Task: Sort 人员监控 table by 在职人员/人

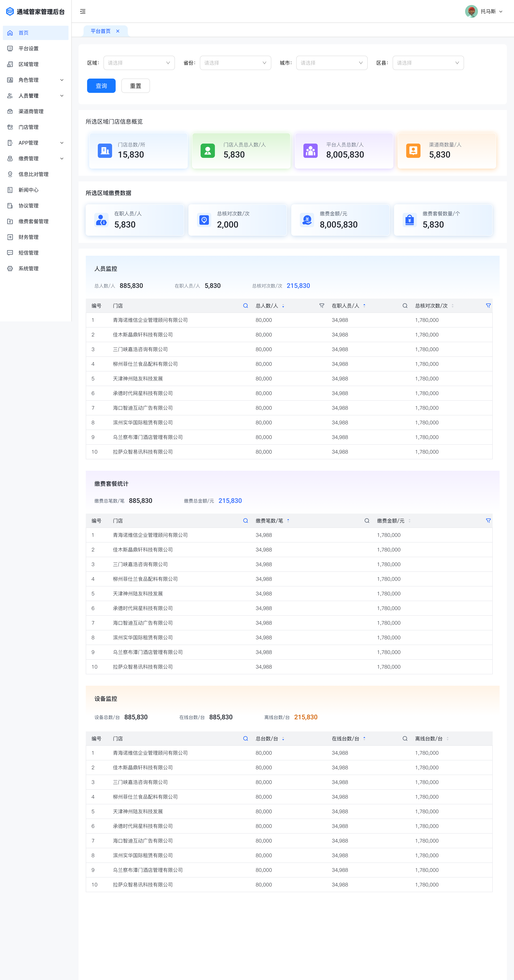Action: pyautogui.click(x=364, y=306)
